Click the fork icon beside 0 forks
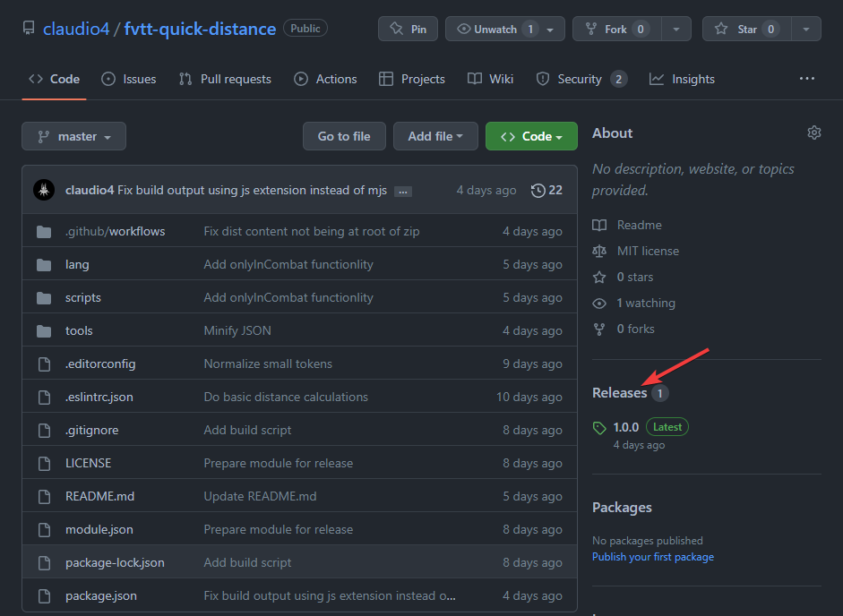 599,329
